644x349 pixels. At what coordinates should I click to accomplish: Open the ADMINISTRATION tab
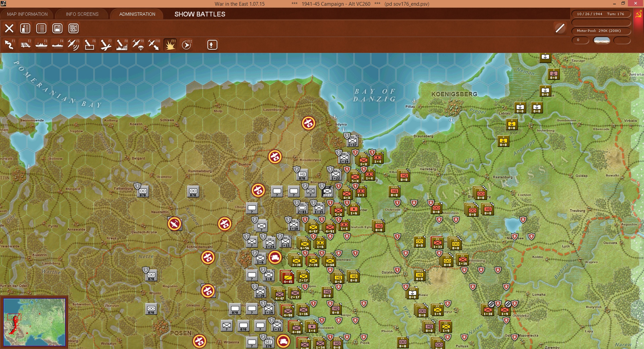tap(137, 14)
